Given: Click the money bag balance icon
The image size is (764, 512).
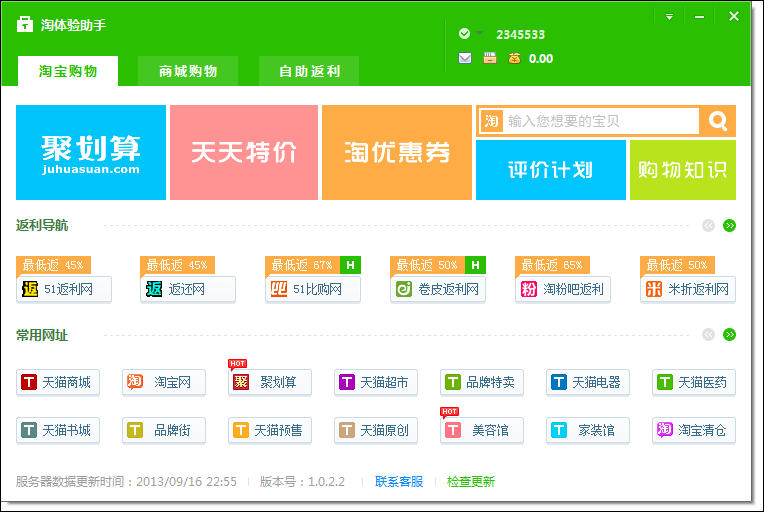Looking at the screenshot, I should point(514,58).
